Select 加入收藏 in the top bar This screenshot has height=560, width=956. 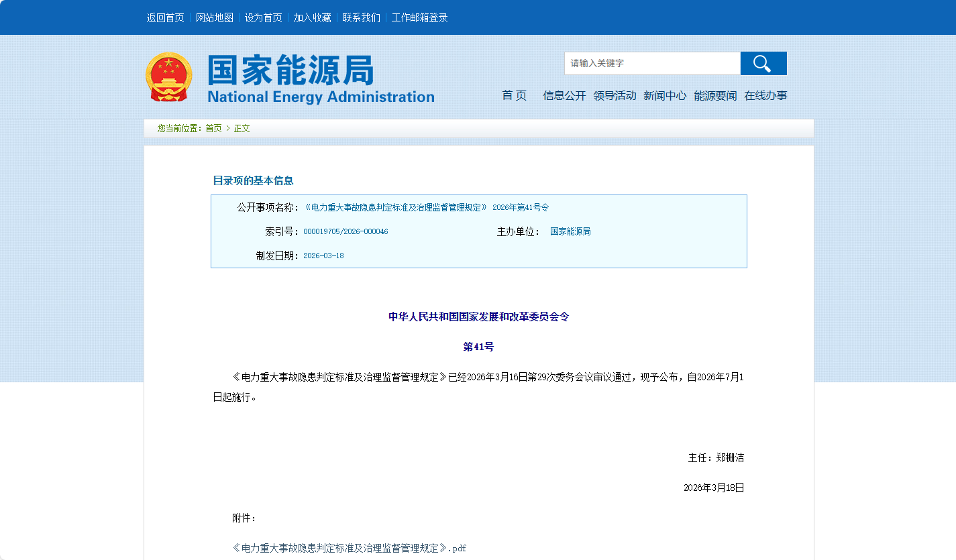click(x=312, y=18)
